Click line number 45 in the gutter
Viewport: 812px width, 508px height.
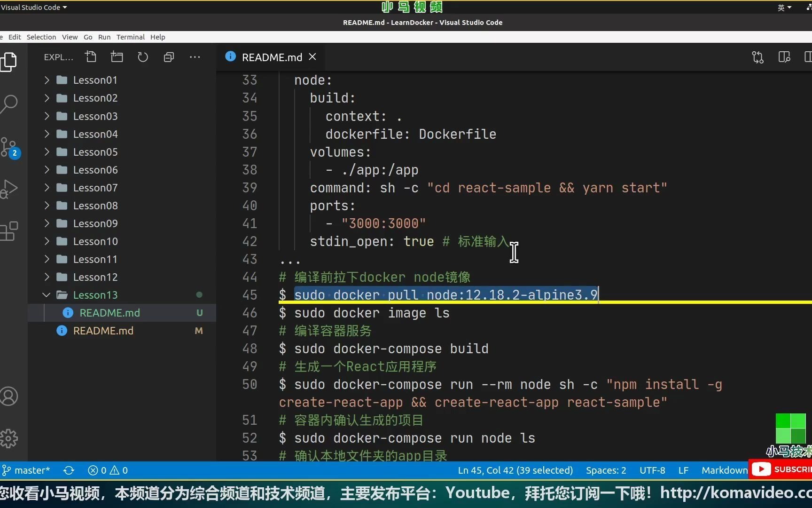[x=250, y=295]
